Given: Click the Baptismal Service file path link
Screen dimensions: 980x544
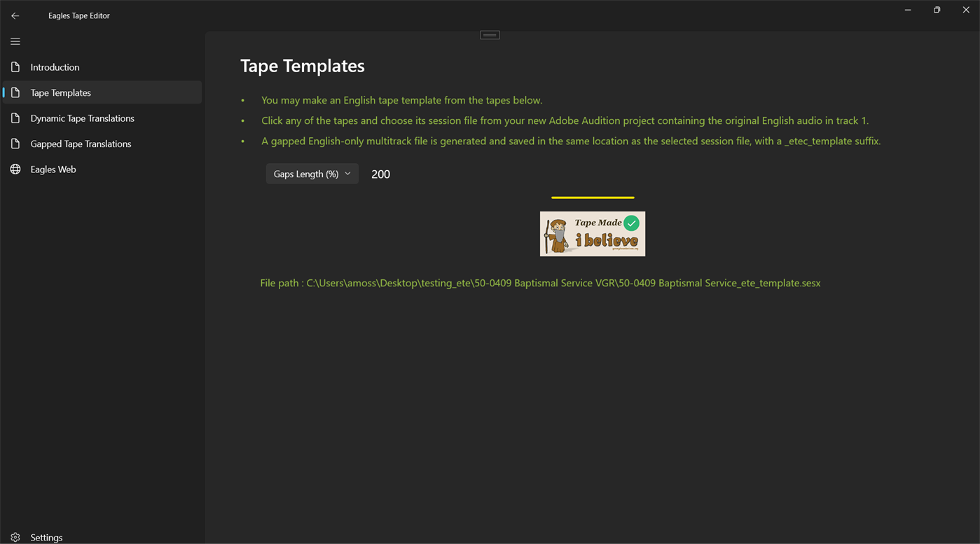Looking at the screenshot, I should click(539, 283).
